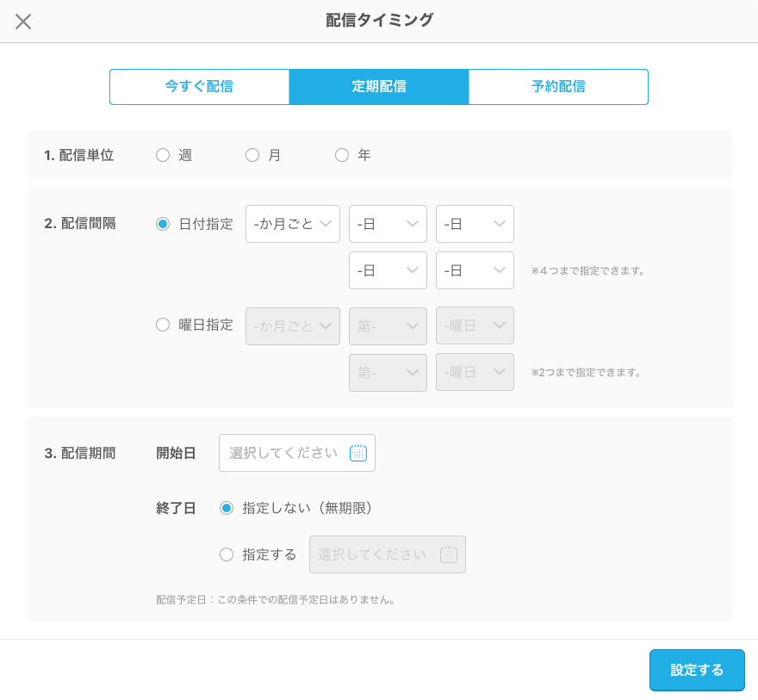
Task: Click the 終了日 label
Action: [176, 508]
